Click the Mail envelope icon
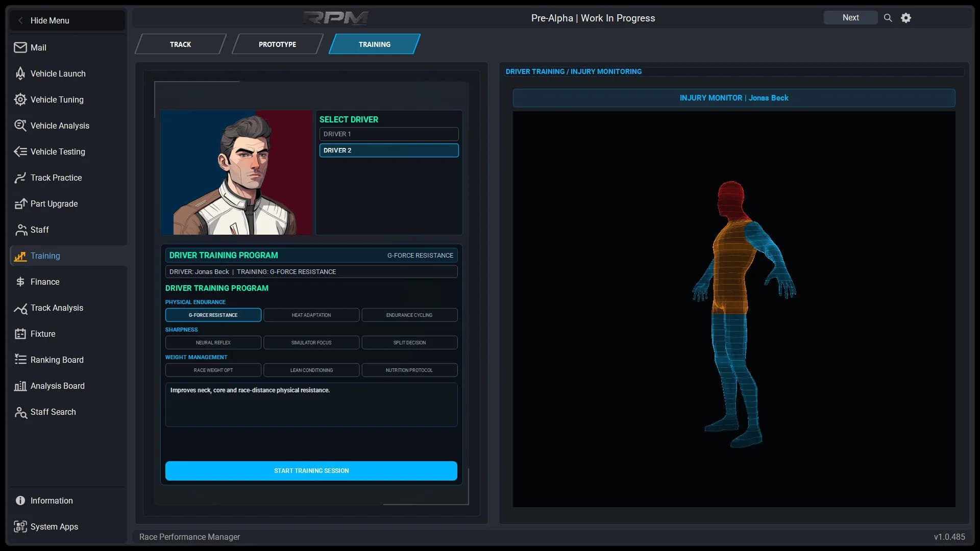980x551 pixels. [x=20, y=47]
